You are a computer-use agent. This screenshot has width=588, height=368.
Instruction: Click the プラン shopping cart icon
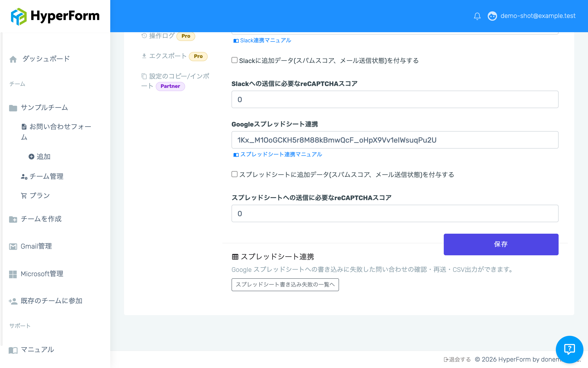(x=24, y=196)
